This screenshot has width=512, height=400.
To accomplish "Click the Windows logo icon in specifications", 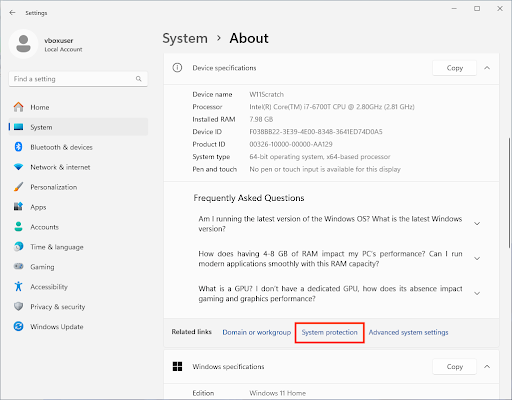I will (x=177, y=367).
